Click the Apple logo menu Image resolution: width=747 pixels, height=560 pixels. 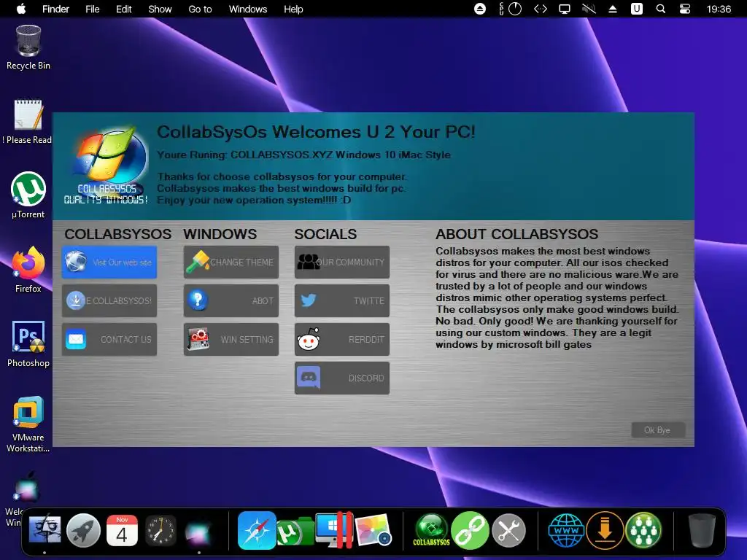click(x=21, y=9)
